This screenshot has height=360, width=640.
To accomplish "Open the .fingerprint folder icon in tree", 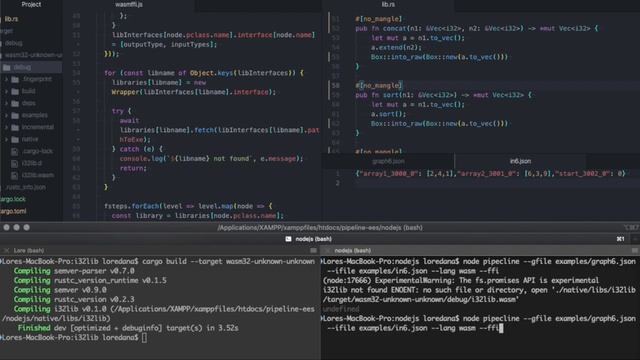I will (16, 79).
